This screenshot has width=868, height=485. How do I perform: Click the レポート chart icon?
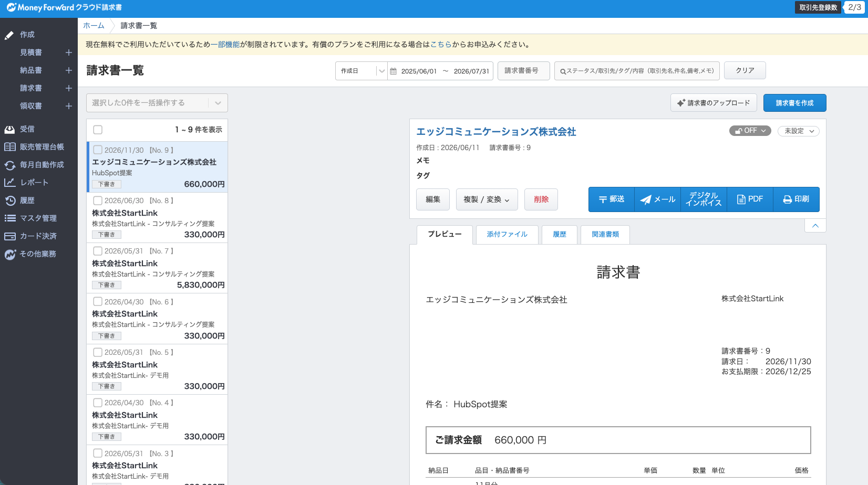coord(9,183)
